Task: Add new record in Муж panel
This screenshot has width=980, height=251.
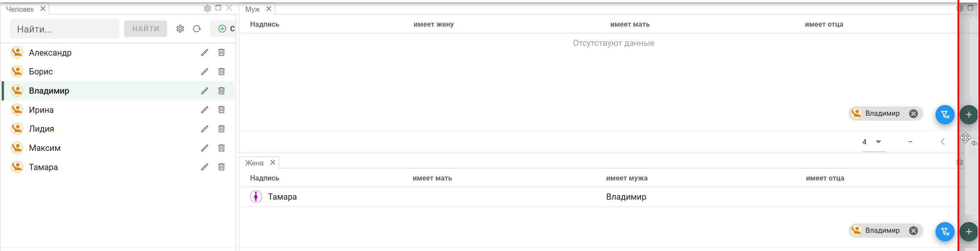Action: pyautogui.click(x=969, y=114)
